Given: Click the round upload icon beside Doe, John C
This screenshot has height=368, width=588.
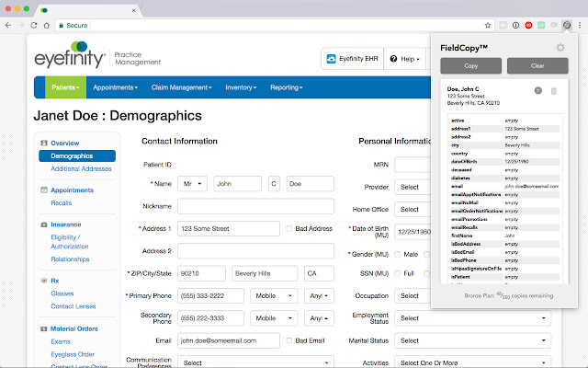Looking at the screenshot, I should [x=538, y=90].
